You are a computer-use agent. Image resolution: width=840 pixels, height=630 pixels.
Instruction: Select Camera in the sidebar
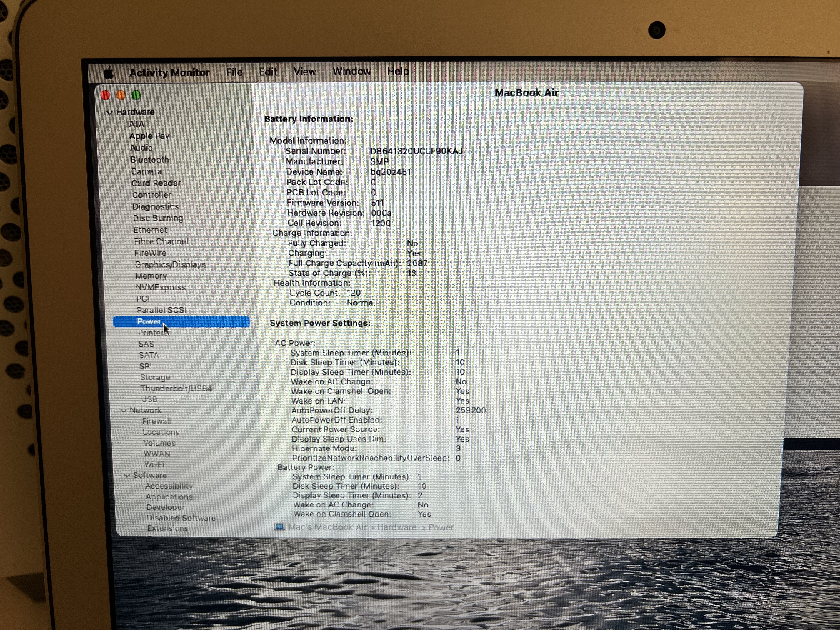click(x=146, y=171)
